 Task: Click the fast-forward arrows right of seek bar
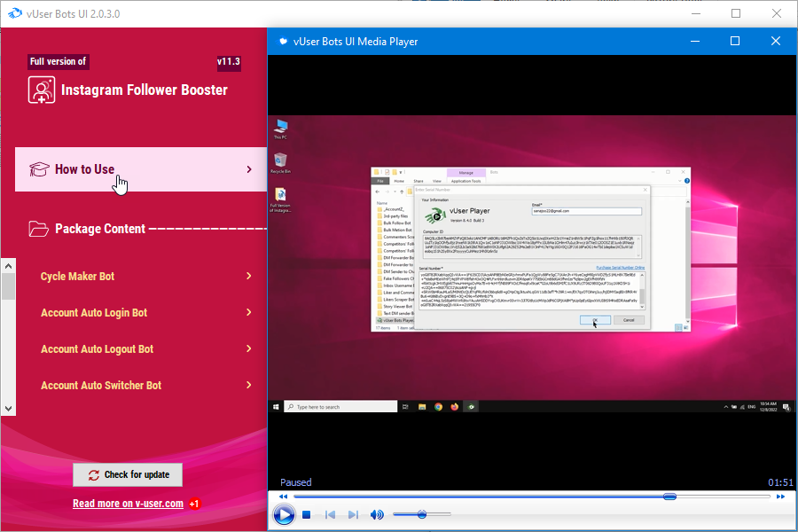[780, 497]
